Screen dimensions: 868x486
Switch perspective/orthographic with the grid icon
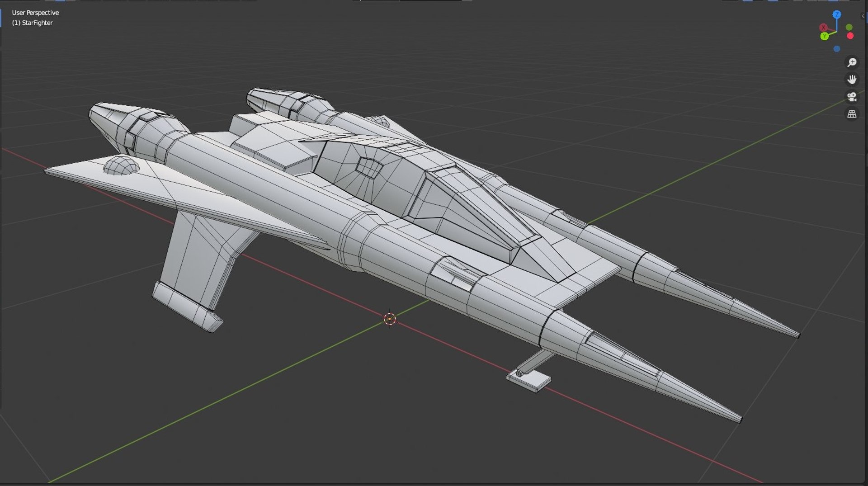click(x=852, y=114)
